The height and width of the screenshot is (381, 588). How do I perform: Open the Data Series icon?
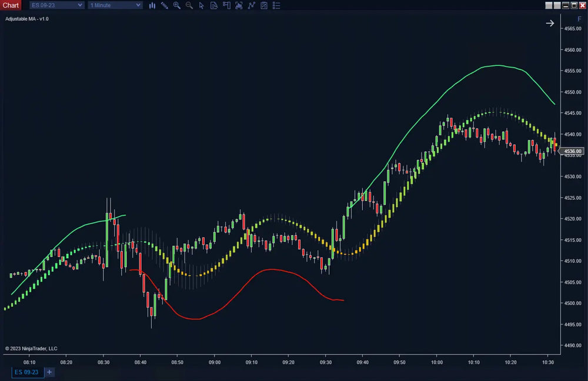213,5
